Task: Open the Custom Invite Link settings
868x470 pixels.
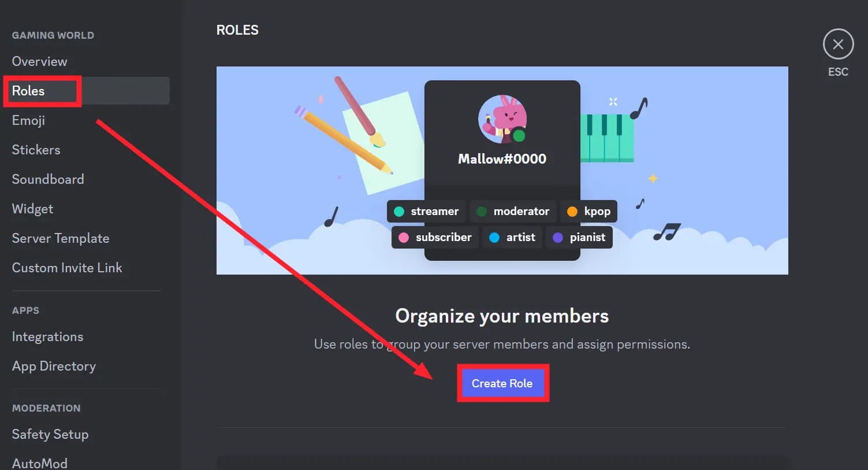Action: click(x=67, y=268)
